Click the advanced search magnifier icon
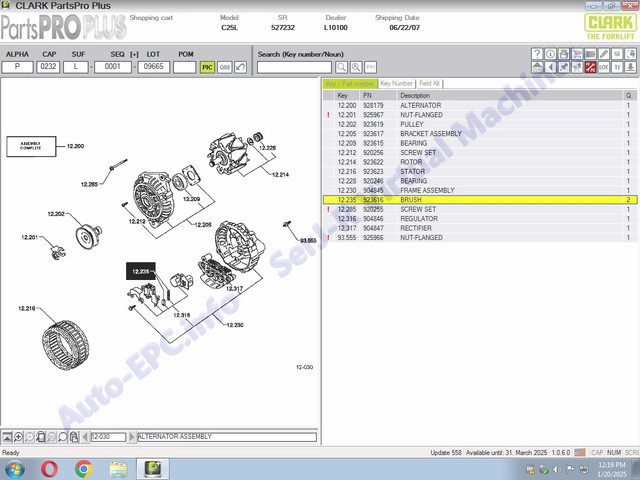Image resolution: width=640 pixels, height=480 pixels. pos(356,67)
